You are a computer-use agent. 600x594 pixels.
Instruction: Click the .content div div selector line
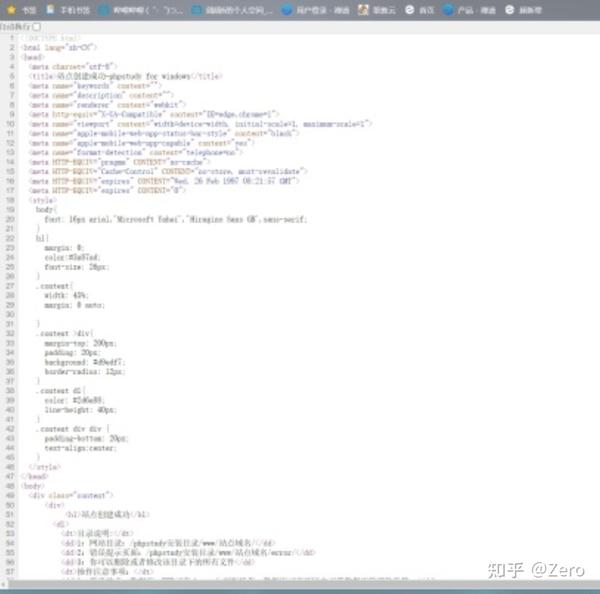(73, 429)
